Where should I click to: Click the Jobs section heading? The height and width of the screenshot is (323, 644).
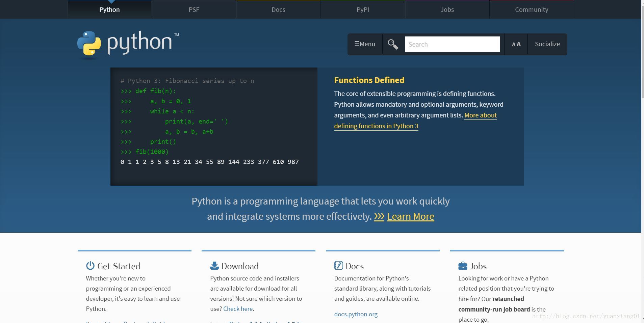point(478,266)
